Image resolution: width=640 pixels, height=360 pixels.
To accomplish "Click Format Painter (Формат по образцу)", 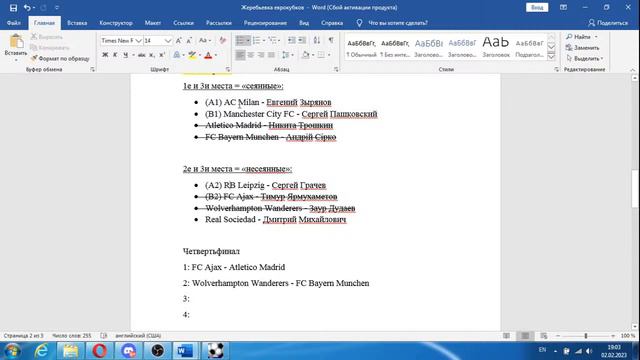I will 60,58.
